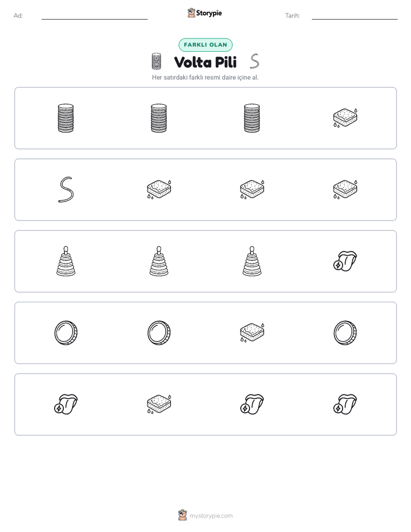Click the first ring tower in row three
Screen dimensions: 411x532
point(66,261)
